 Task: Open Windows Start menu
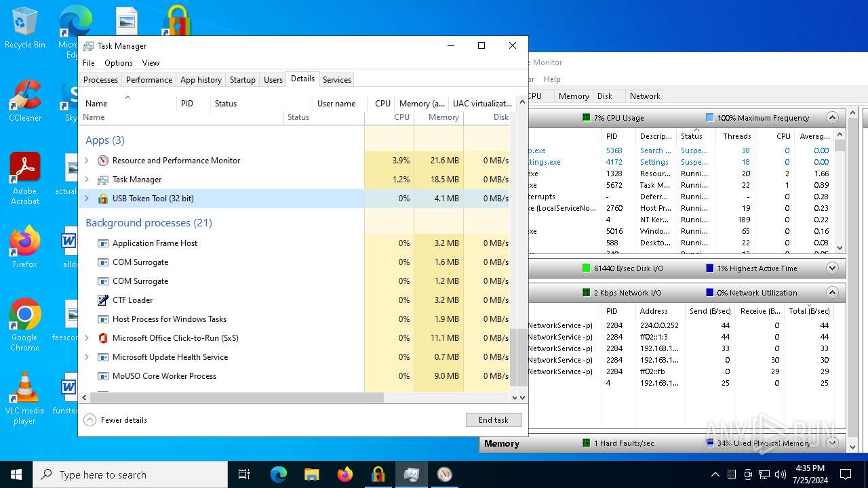click(x=16, y=474)
